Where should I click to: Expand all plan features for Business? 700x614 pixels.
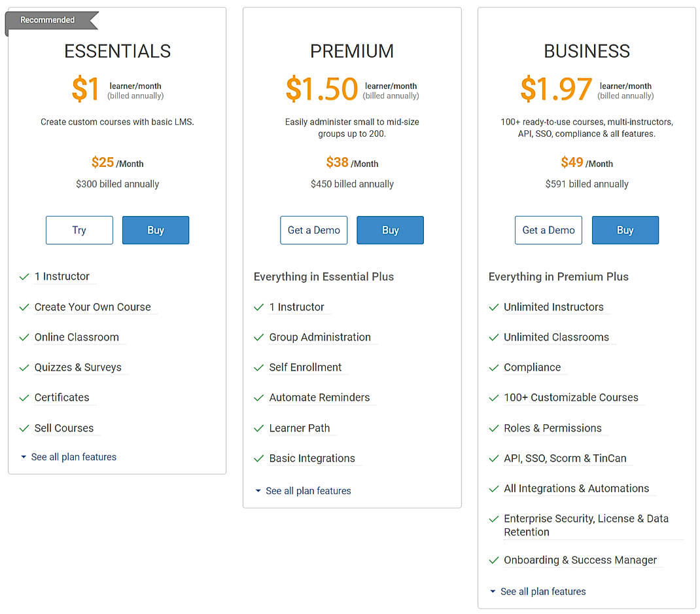(543, 591)
